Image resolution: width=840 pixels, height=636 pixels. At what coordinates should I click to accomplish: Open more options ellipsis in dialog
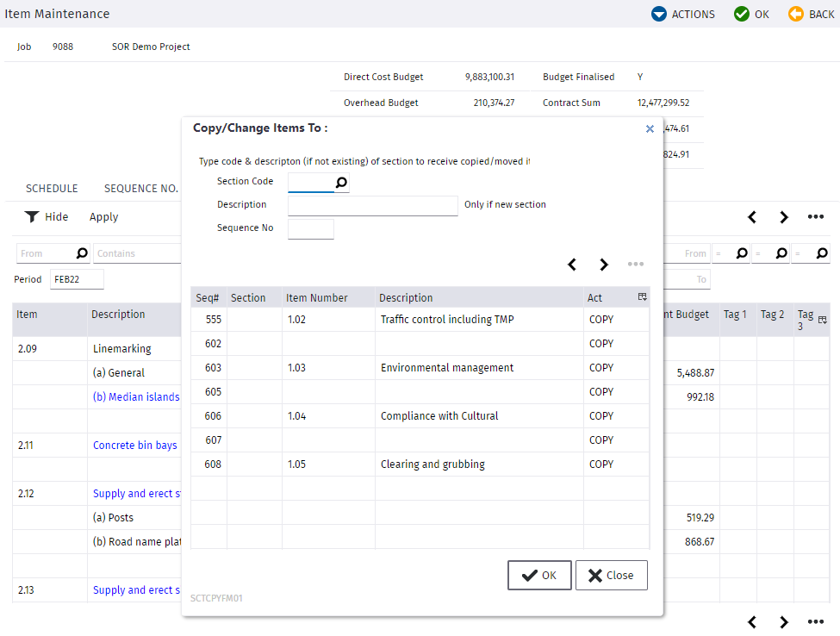pos(636,265)
